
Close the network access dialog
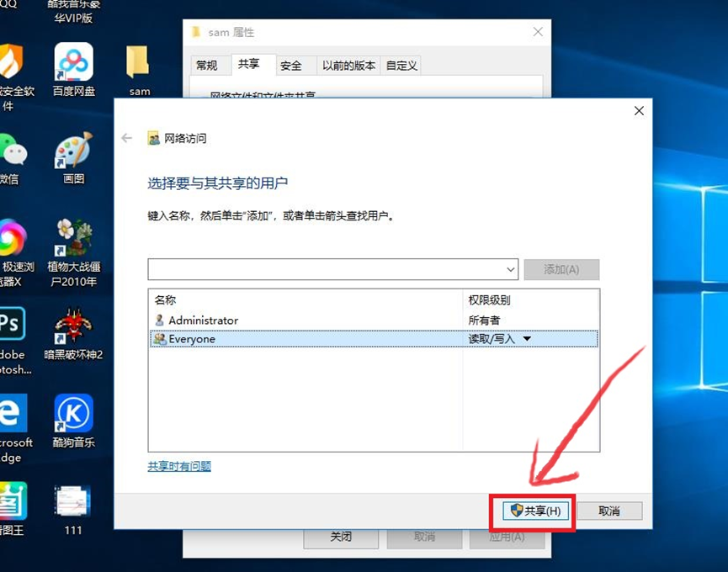point(639,111)
